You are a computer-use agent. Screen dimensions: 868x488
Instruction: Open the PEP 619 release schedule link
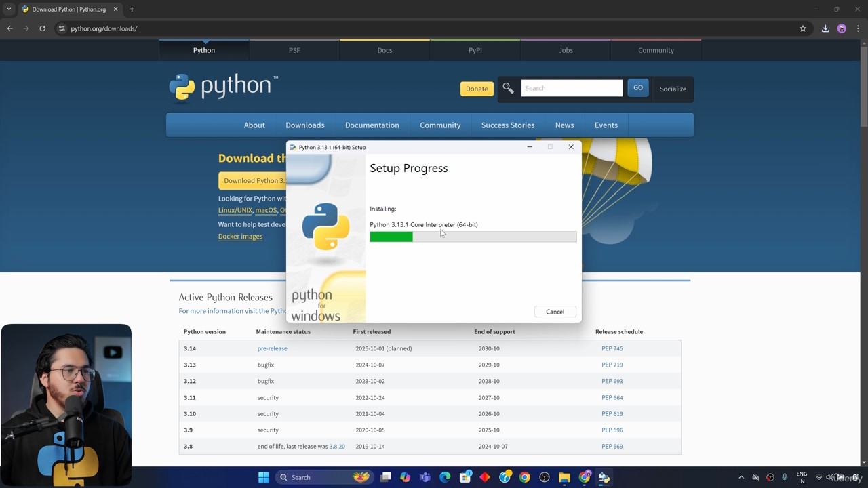[x=612, y=413]
